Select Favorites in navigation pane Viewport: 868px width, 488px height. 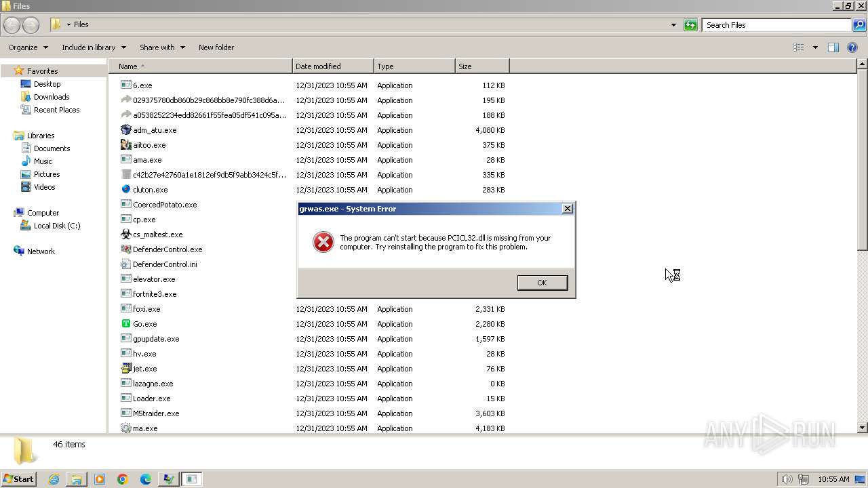42,71
